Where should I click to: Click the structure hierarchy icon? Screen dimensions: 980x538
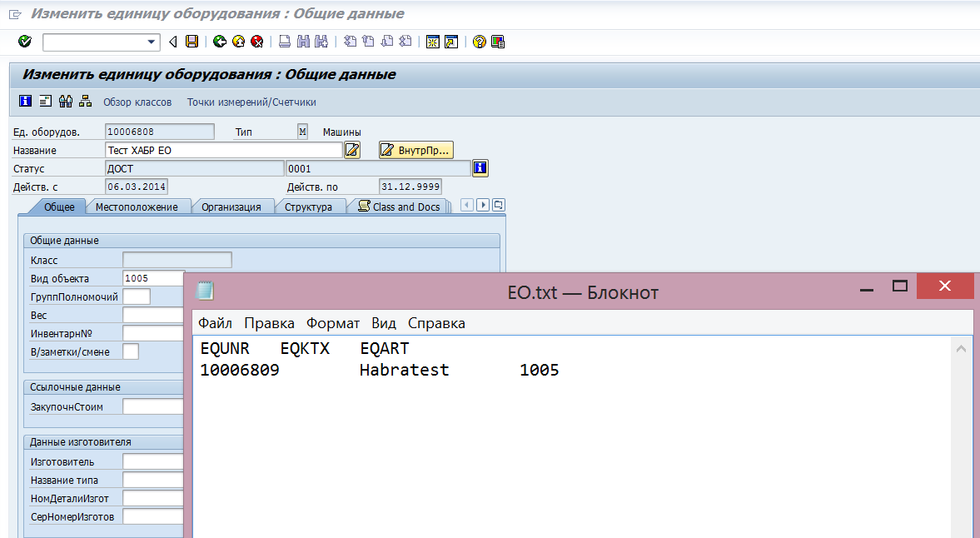(x=86, y=102)
